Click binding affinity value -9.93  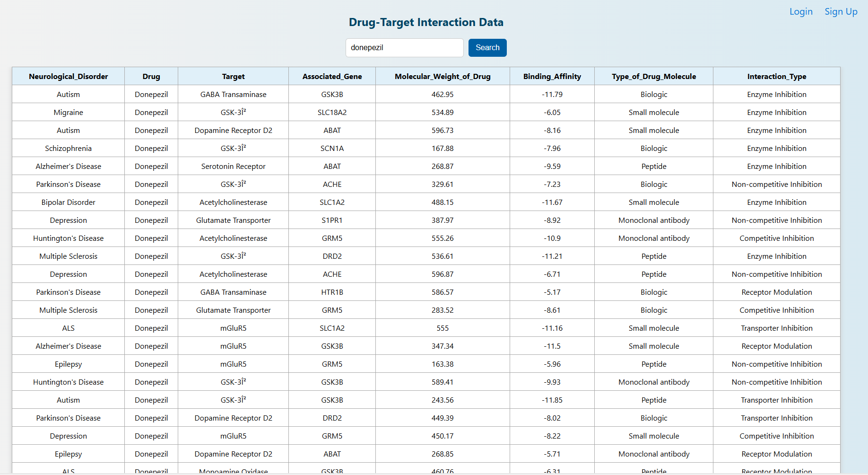(x=552, y=382)
